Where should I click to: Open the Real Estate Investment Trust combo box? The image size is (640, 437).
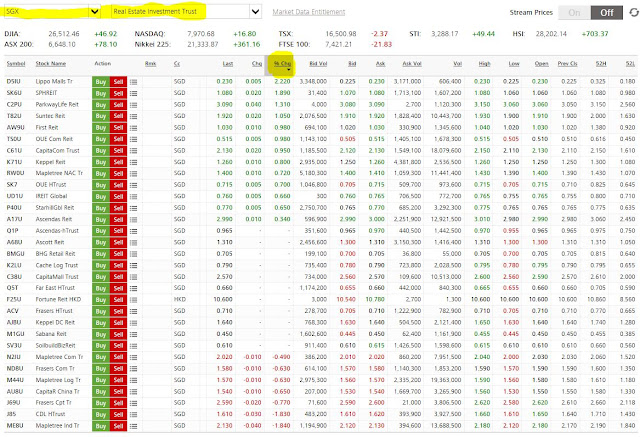187,11
